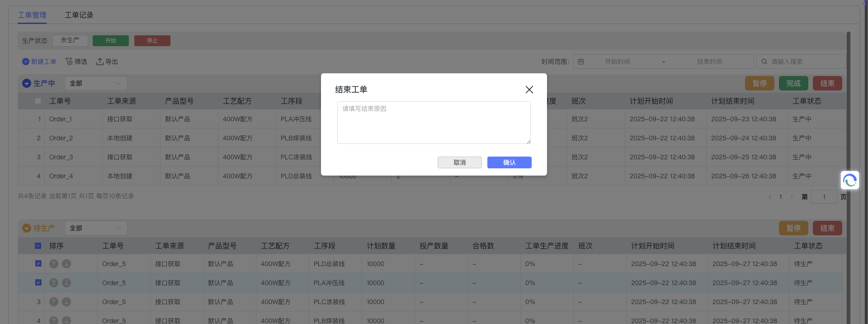This screenshot has height=324, width=868.
Task: Click the 筛选 filter icon
Action: [69, 62]
